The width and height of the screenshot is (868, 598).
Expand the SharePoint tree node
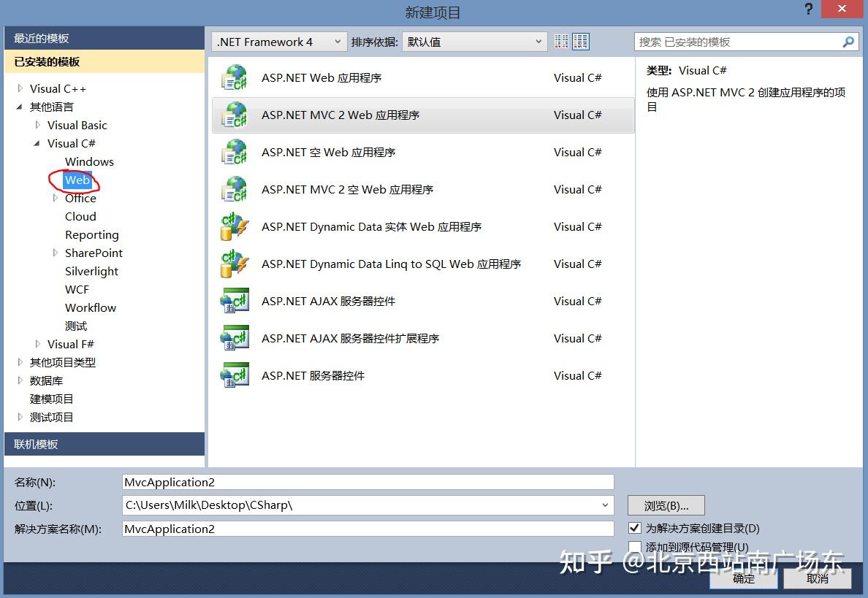click(56, 253)
